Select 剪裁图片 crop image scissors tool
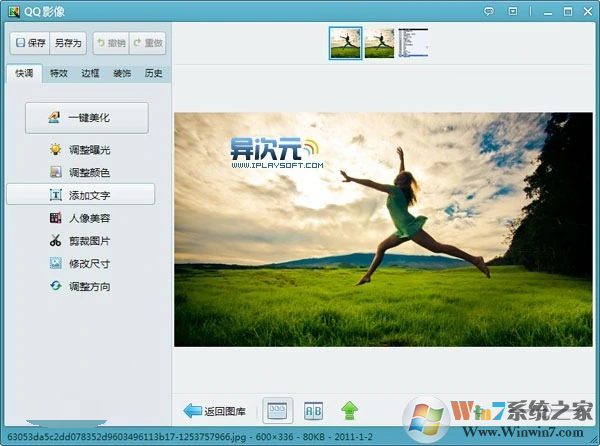600x446 pixels. click(80, 241)
